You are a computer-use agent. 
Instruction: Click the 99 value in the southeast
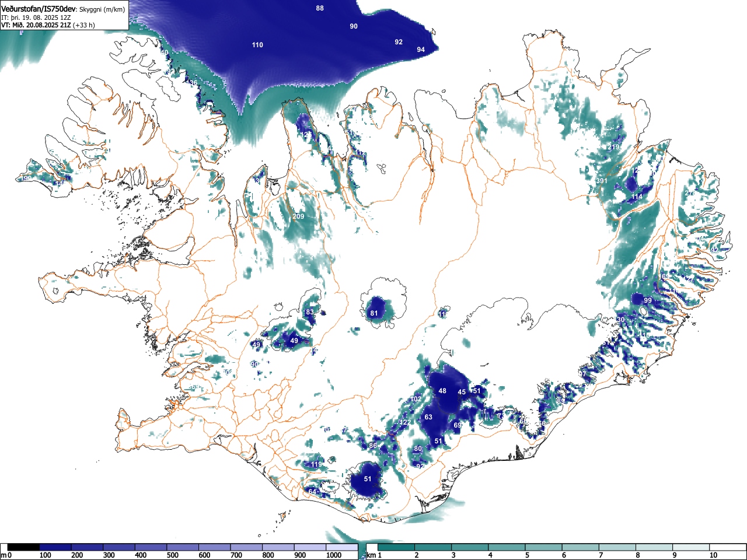[x=648, y=300]
